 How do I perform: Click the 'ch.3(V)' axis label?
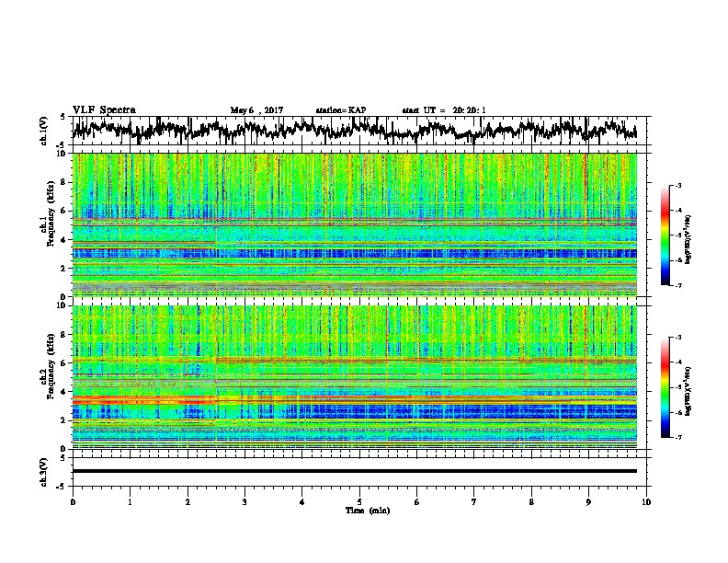coord(44,472)
